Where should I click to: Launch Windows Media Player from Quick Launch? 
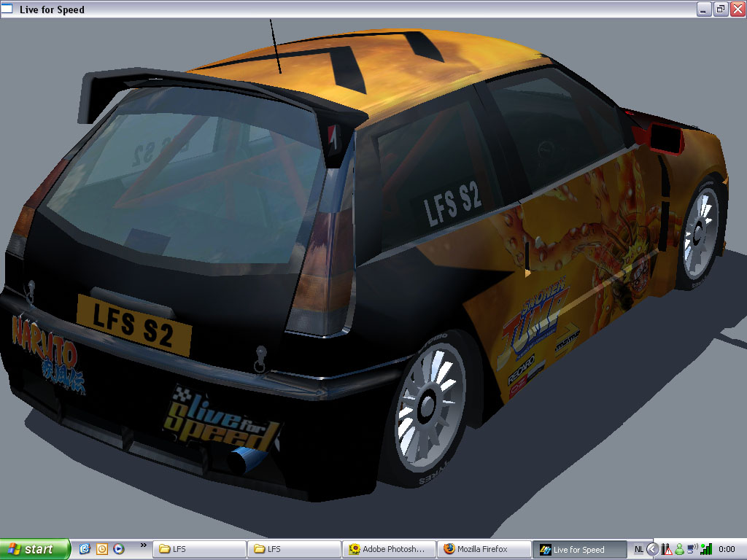119,549
